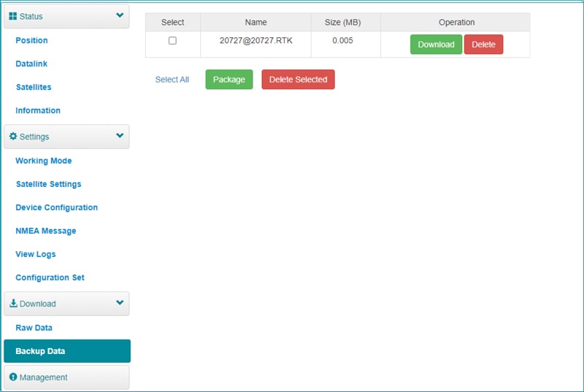Select Raw Data under Download
Screen dimensions: 584x392
(x=34, y=328)
